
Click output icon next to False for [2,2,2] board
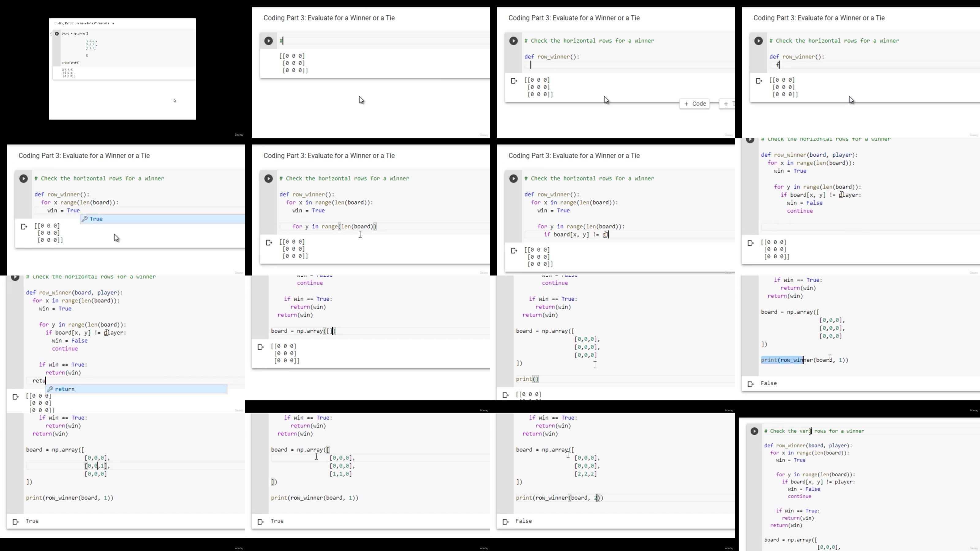pos(506,522)
